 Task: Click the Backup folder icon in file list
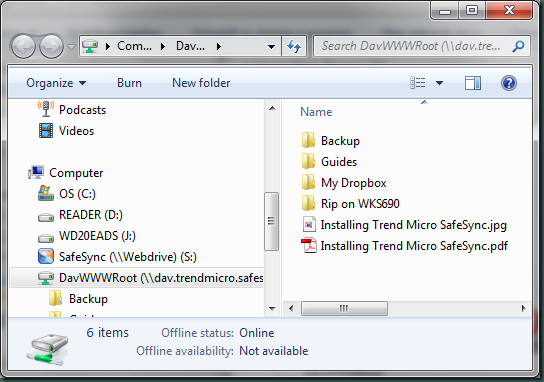(x=308, y=140)
